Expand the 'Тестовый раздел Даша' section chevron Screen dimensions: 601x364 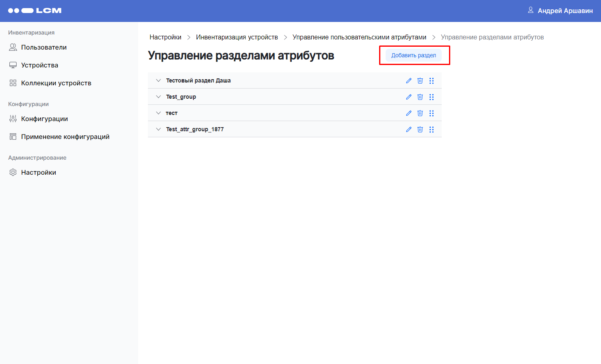[x=158, y=80]
